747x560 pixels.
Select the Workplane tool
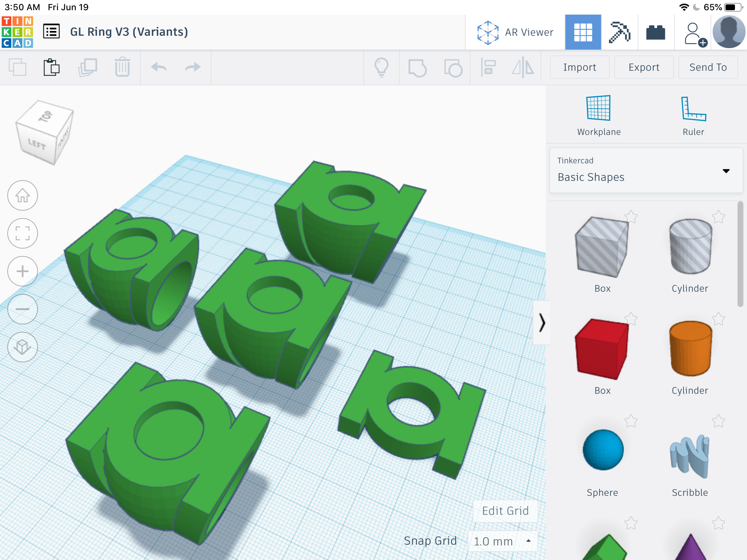(x=599, y=116)
